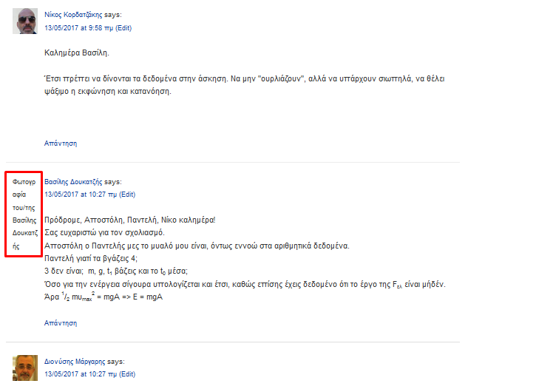
Task: Click Edit on Διονύσης Μάργαρης comment
Action: (128, 374)
